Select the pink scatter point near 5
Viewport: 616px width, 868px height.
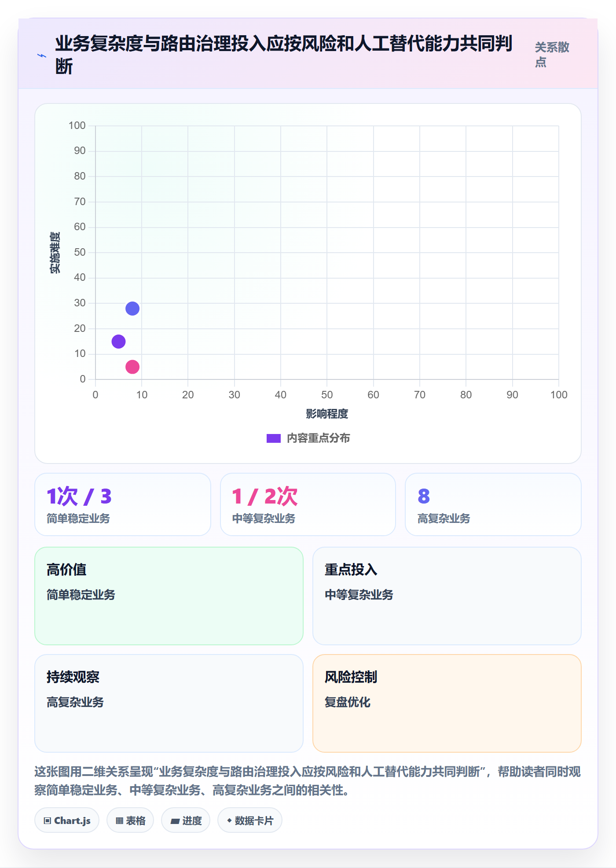point(132,367)
